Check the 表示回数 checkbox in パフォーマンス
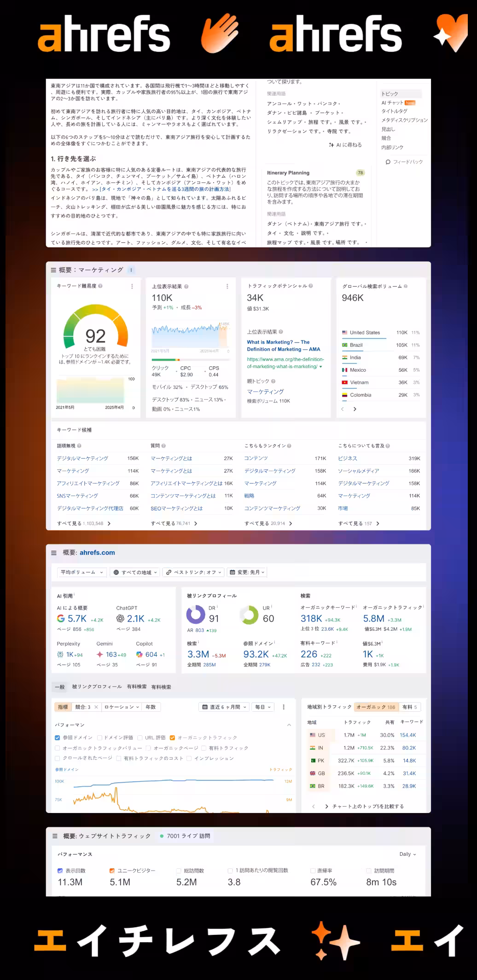This screenshot has width=477, height=980. tap(60, 870)
